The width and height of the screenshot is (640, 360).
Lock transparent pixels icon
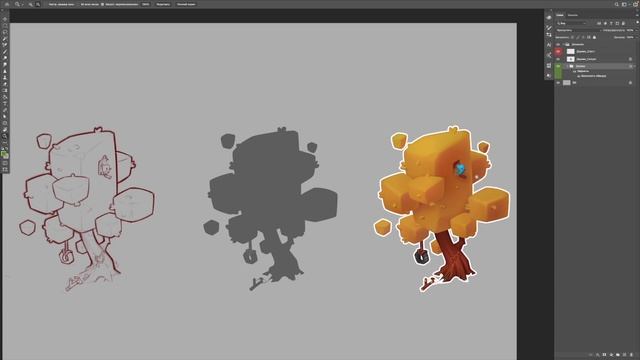pos(572,37)
